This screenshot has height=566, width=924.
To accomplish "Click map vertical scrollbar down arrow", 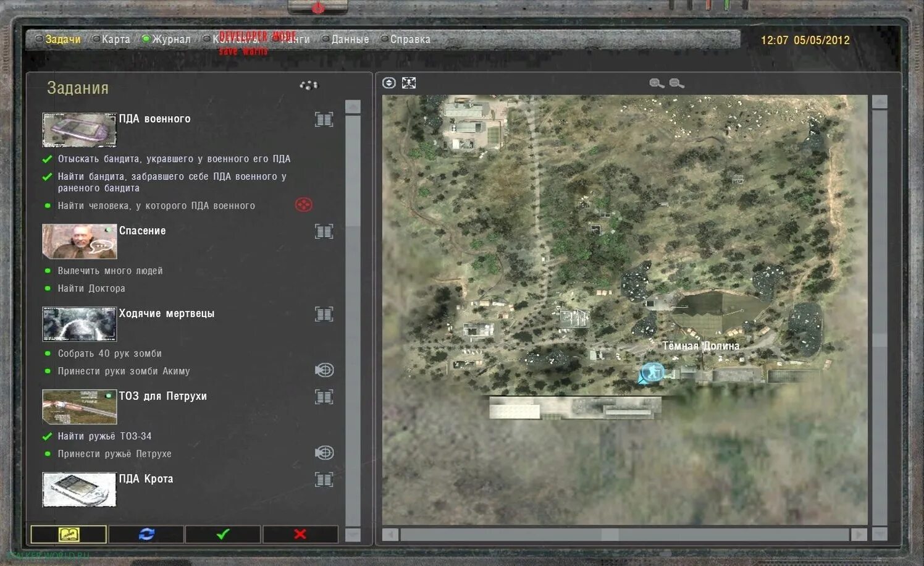I will click(x=880, y=534).
